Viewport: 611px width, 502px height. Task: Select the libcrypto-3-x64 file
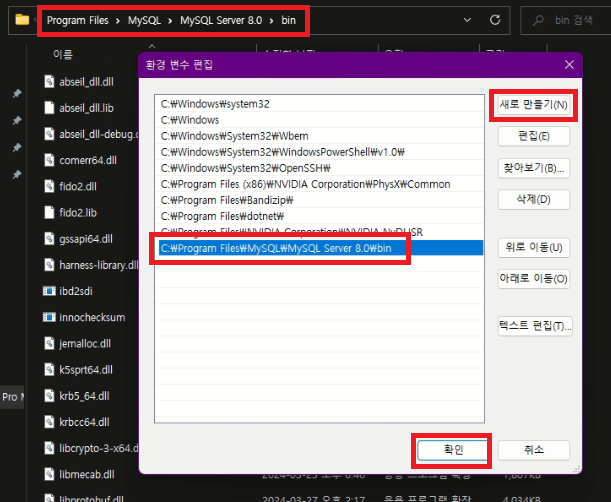pos(99,448)
